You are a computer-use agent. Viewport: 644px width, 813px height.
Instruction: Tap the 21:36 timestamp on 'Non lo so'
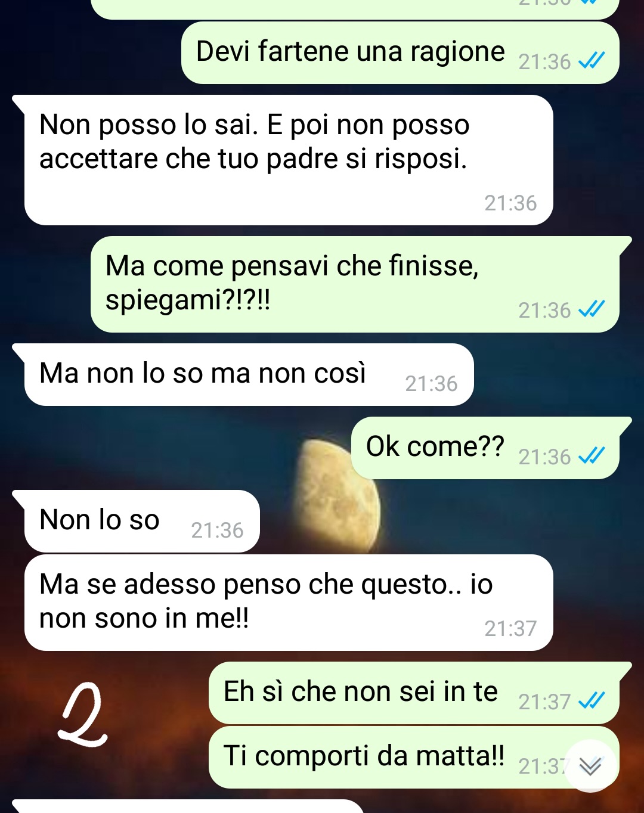pyautogui.click(x=217, y=530)
